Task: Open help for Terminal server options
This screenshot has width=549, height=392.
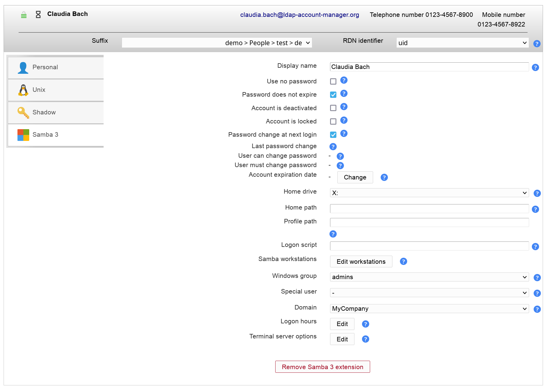Action: click(365, 339)
